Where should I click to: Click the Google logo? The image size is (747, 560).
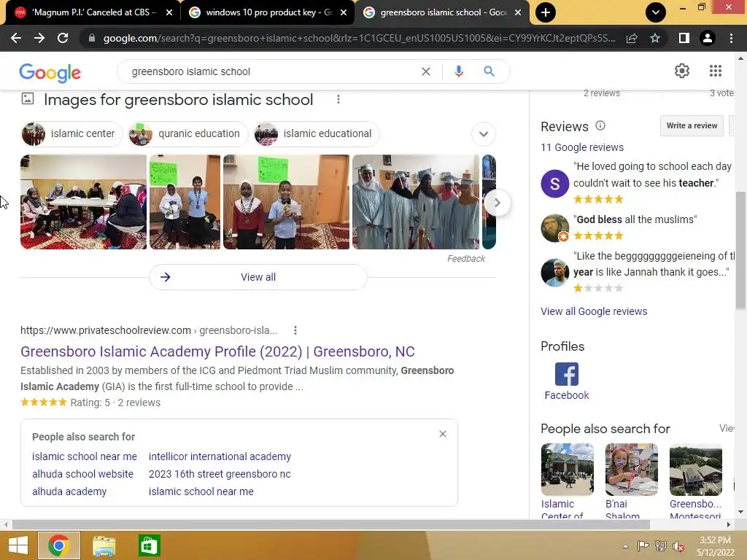tap(50, 72)
